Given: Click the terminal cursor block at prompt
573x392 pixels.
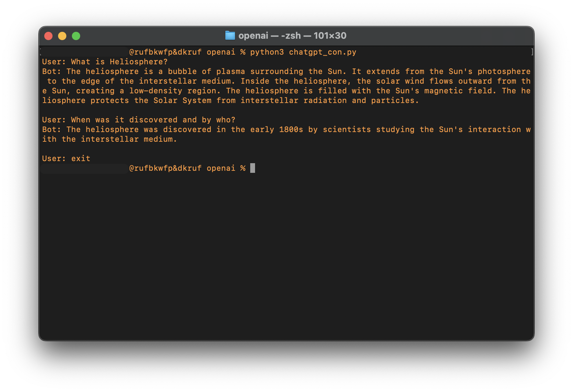Looking at the screenshot, I should click(253, 168).
